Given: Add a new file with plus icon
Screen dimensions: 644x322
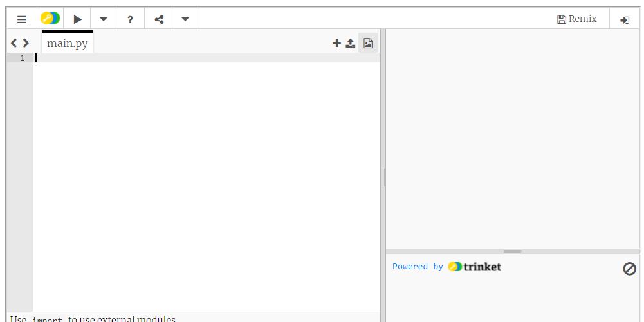Looking at the screenshot, I should [x=336, y=43].
